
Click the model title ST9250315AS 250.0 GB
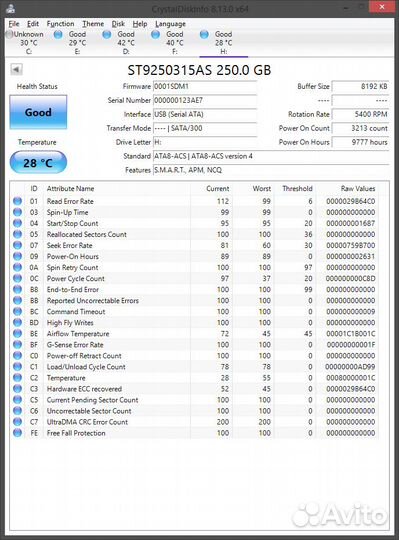tap(199, 70)
